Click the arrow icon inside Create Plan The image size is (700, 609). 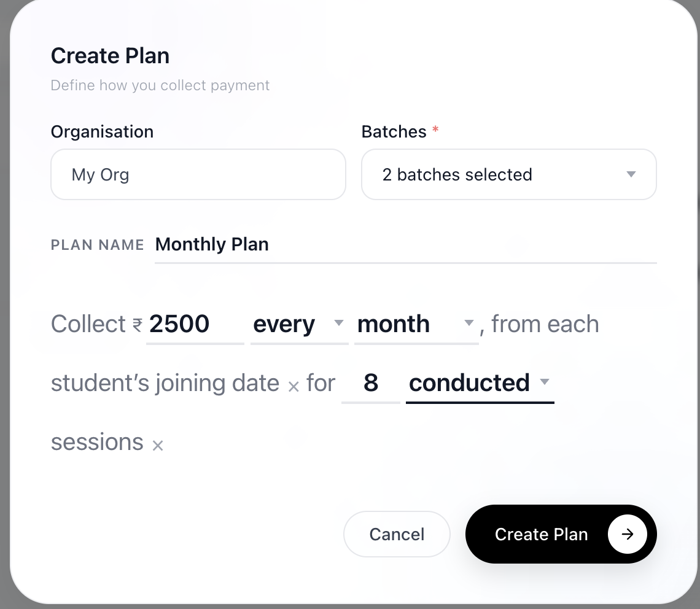pyautogui.click(x=627, y=534)
